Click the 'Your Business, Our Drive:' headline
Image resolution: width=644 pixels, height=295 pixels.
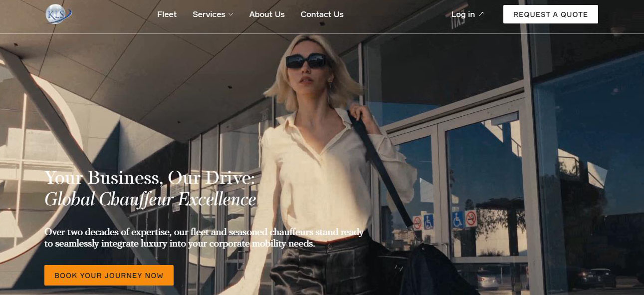[150, 178]
